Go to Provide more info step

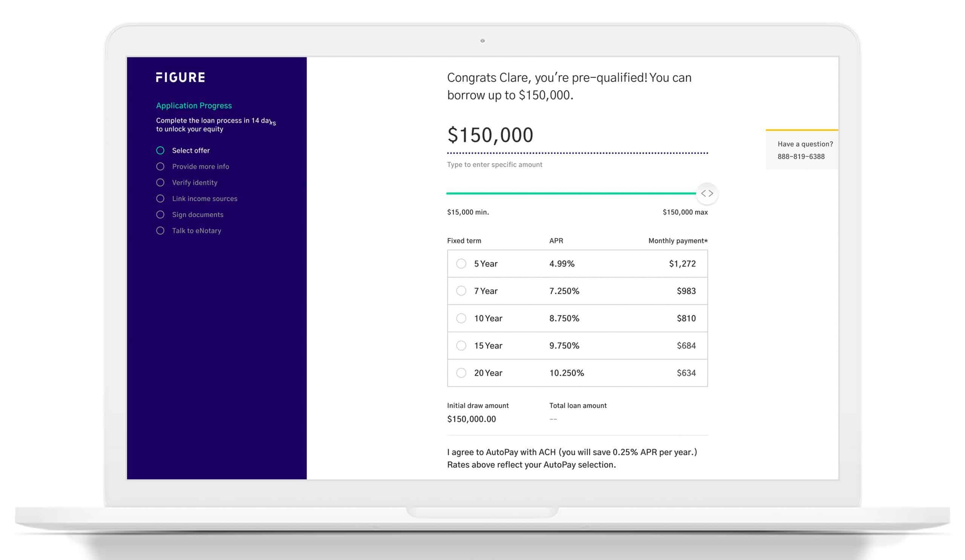(200, 167)
